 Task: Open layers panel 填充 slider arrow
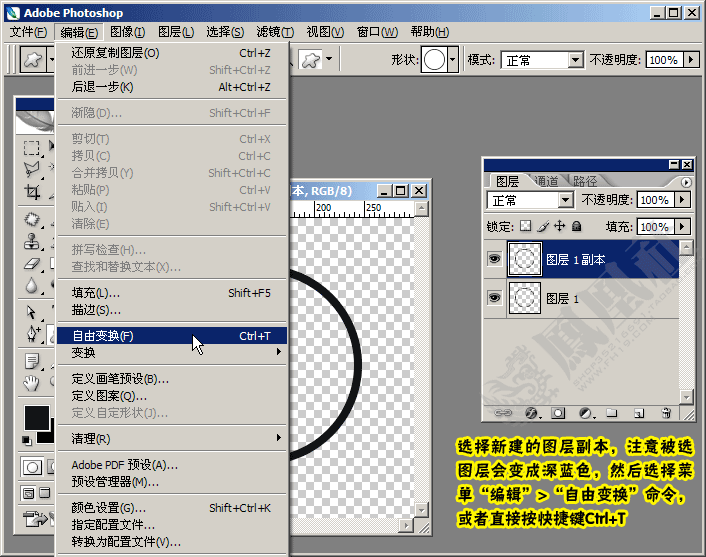point(683,226)
